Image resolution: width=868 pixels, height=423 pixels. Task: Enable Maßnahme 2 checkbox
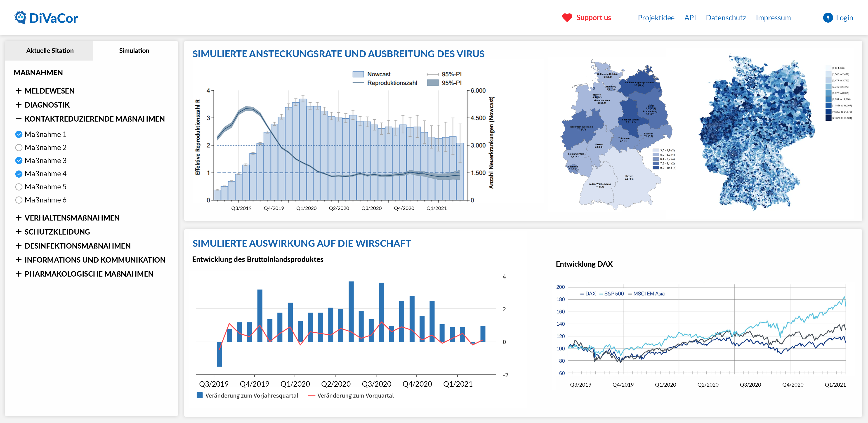(x=19, y=148)
